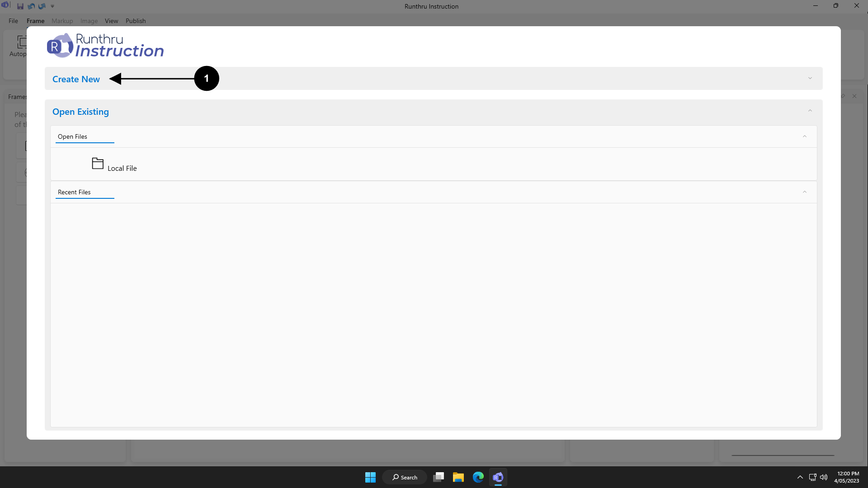Open Microsoft Edge from taskbar
The height and width of the screenshot is (488, 868).
[478, 477]
